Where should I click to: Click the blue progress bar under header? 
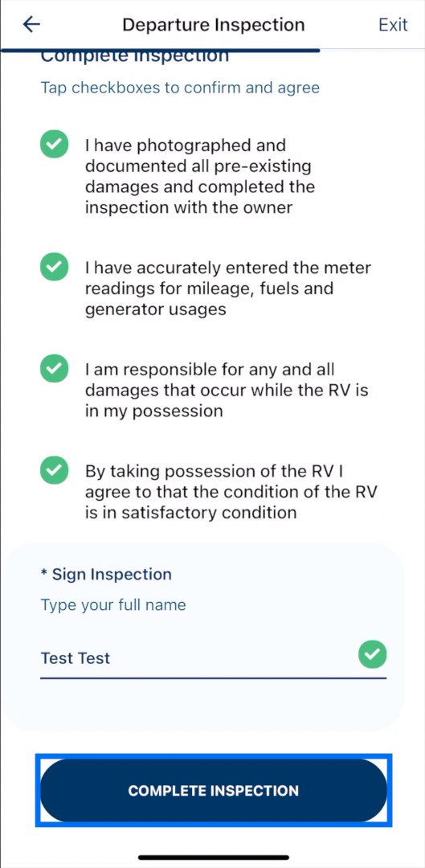point(161,51)
